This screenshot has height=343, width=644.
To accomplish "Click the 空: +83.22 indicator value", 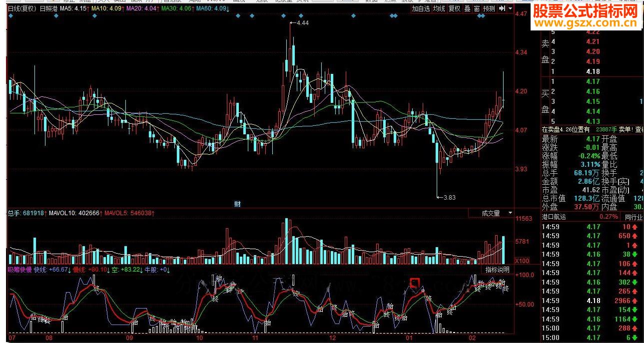I will 128,270.
